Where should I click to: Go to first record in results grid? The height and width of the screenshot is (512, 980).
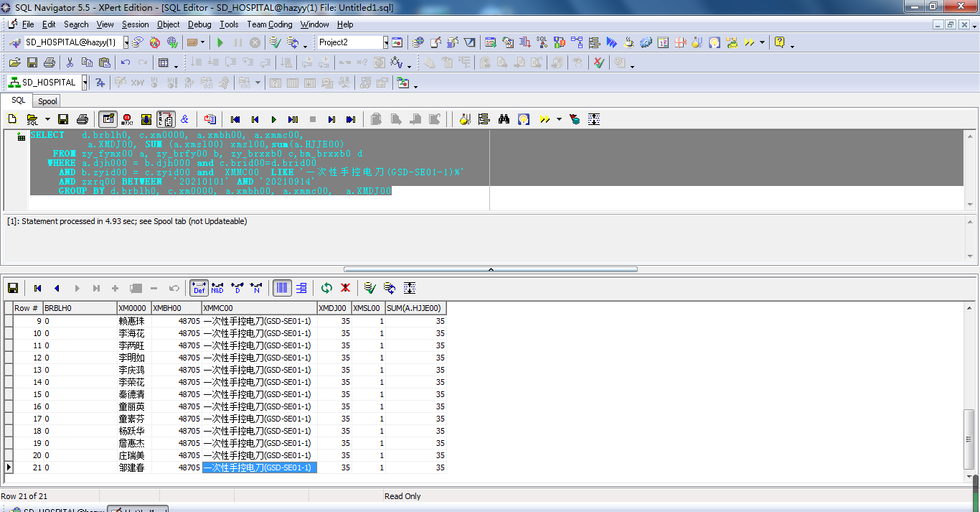38,288
